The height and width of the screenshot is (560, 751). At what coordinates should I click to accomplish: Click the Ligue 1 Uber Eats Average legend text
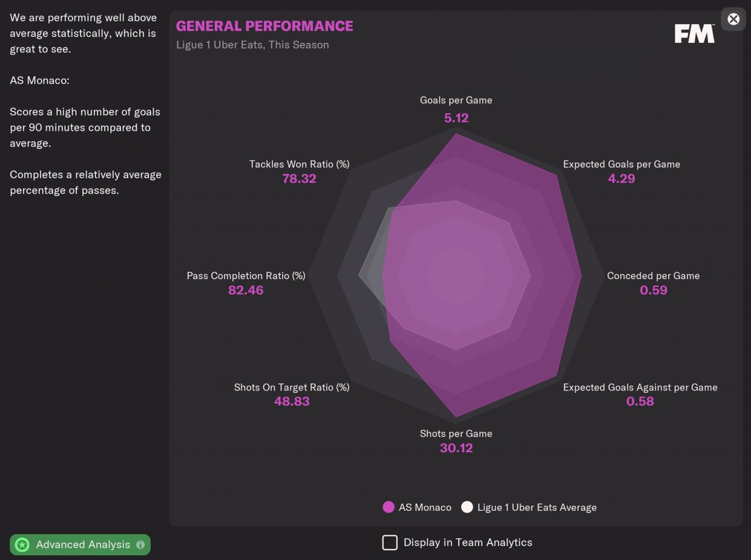pos(537,507)
